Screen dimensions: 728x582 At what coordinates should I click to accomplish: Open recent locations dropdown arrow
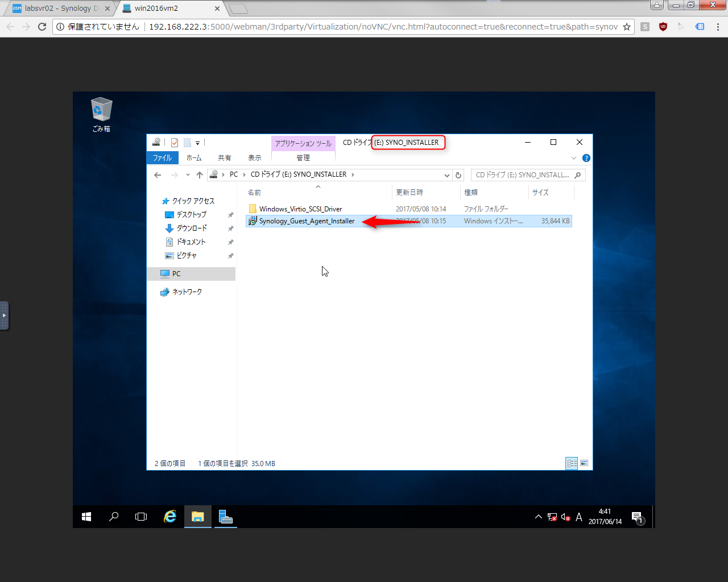[x=188, y=175]
